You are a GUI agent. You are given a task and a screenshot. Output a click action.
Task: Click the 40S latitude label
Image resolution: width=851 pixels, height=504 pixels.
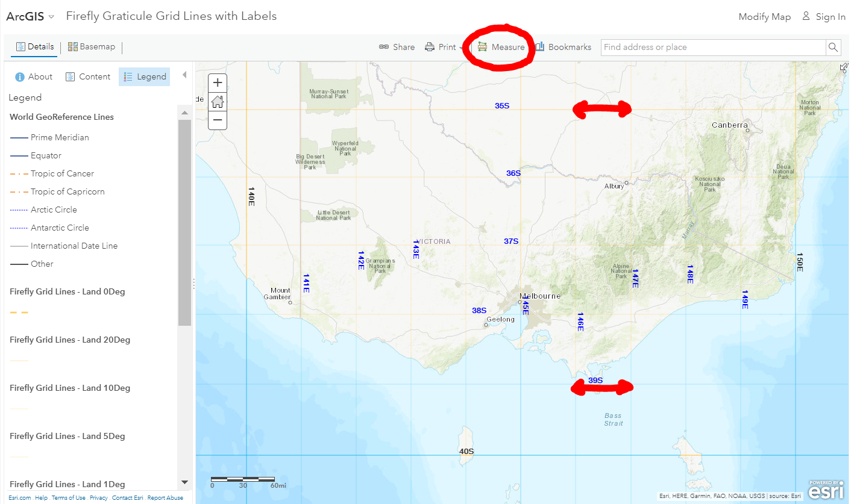point(466,451)
